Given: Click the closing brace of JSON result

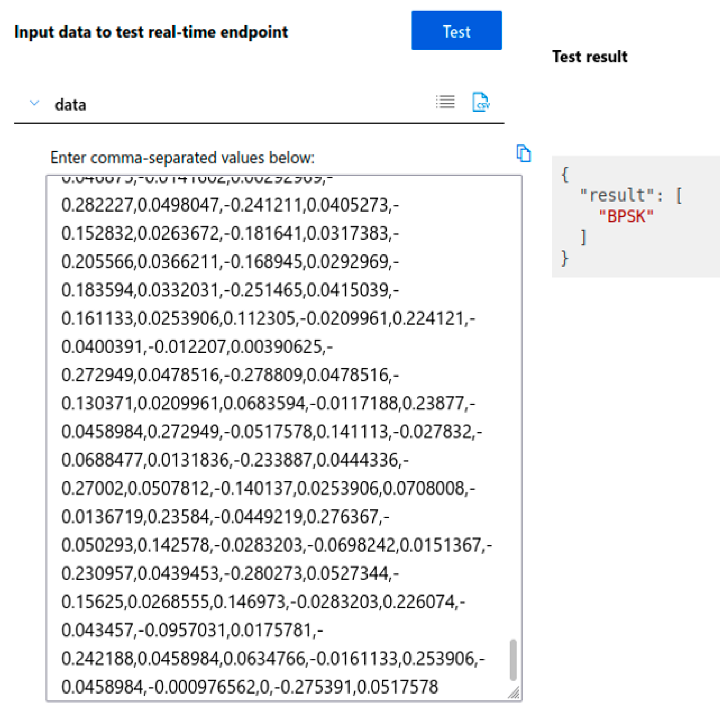Looking at the screenshot, I should (565, 258).
